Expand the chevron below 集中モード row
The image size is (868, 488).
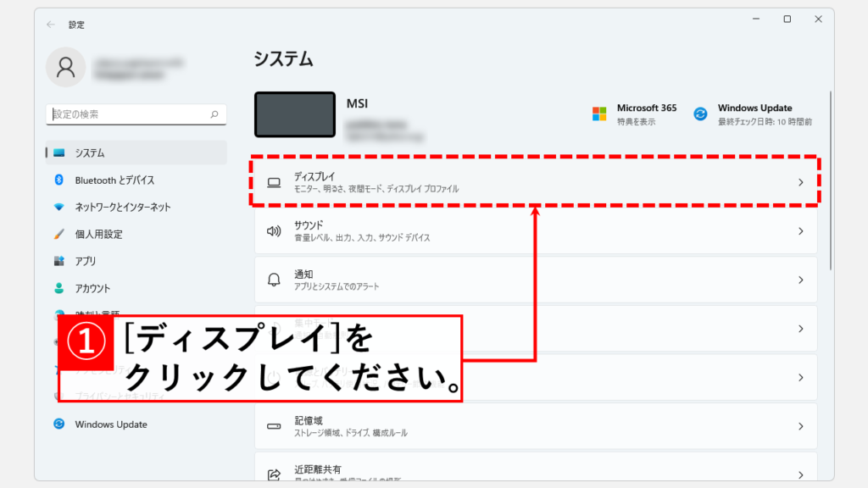[x=800, y=377]
